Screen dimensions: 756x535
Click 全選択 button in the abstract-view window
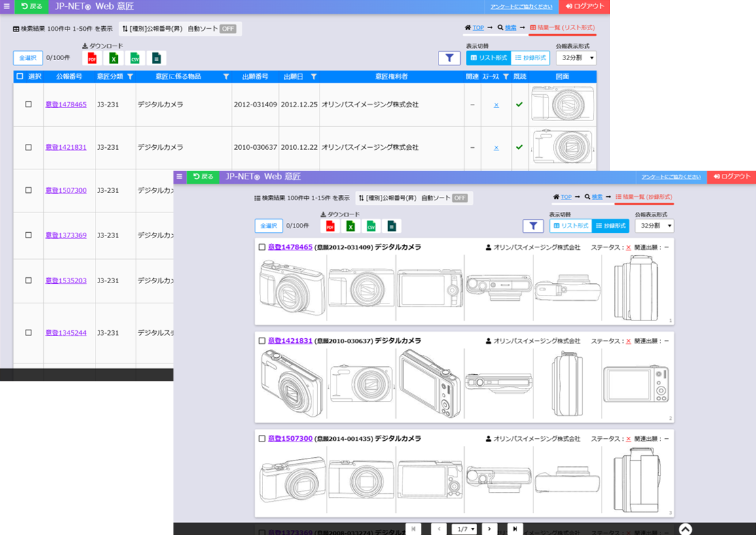[x=268, y=226]
